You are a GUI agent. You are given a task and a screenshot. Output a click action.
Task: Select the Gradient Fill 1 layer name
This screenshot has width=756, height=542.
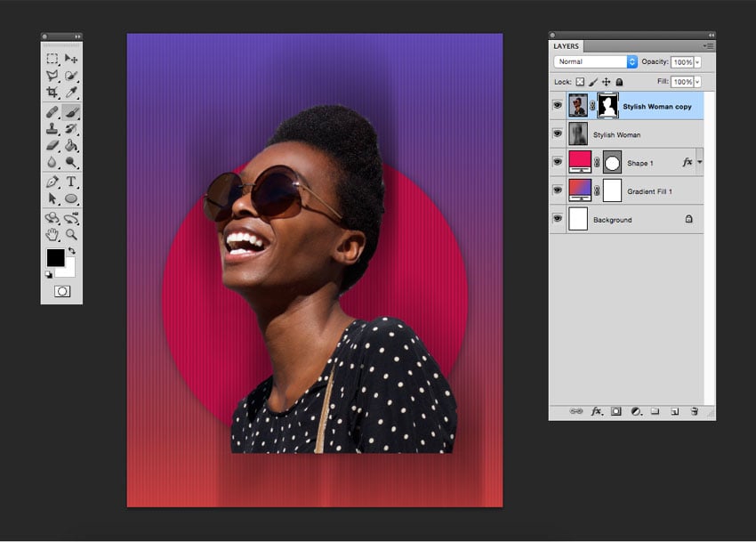[649, 191]
